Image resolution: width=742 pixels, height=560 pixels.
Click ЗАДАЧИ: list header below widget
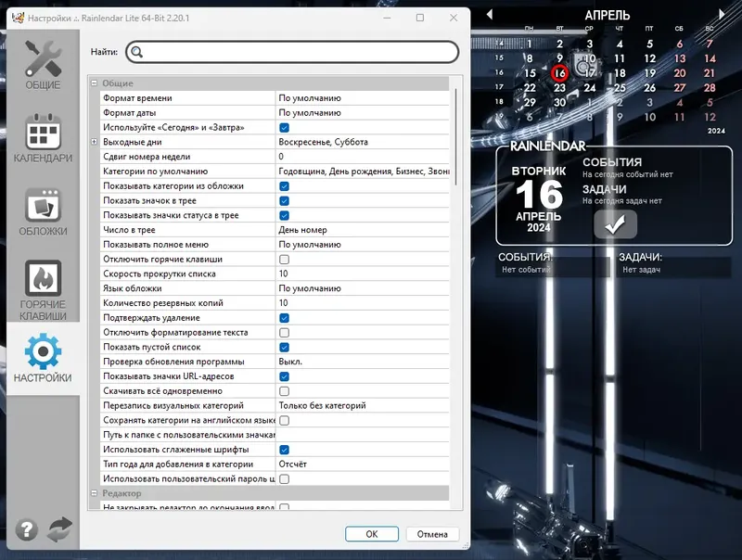coord(641,258)
